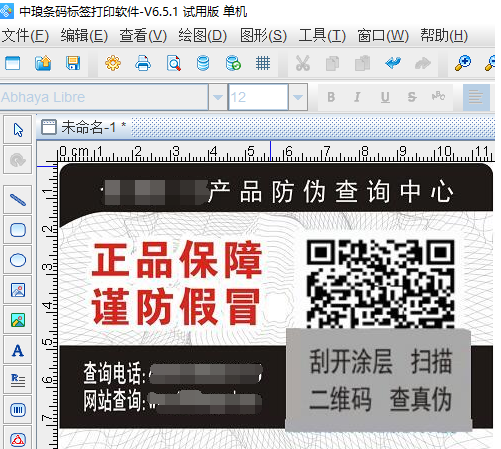Undo the last action
This screenshot has height=449, width=501.
[393, 63]
